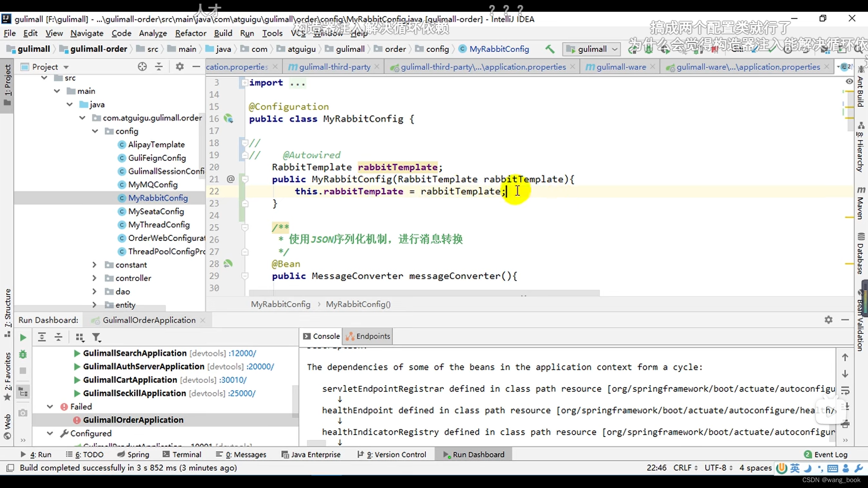Select MySeataConfig class
This screenshot has width=868, height=488.
tap(156, 211)
